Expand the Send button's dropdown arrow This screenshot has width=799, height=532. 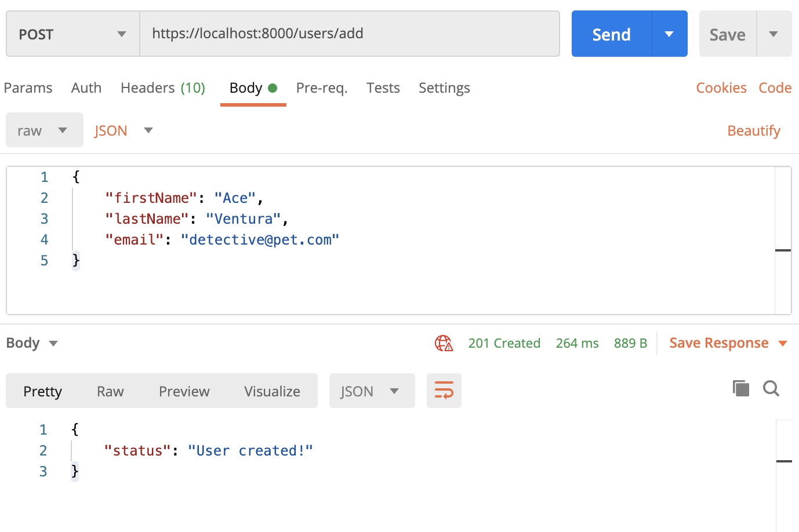[x=670, y=34]
